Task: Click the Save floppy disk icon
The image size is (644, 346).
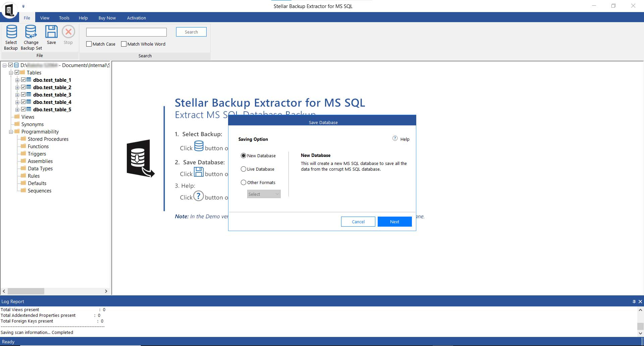Action: click(51, 32)
